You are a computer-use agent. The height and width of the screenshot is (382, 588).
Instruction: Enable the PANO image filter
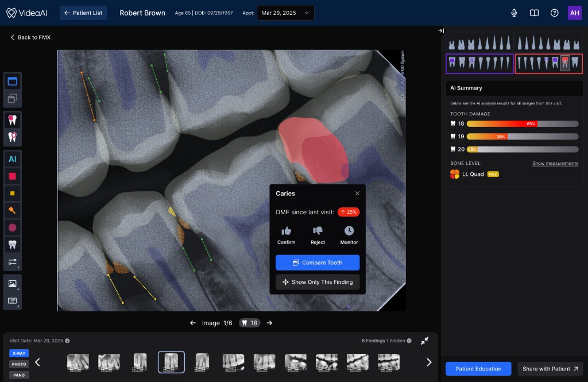18,375
